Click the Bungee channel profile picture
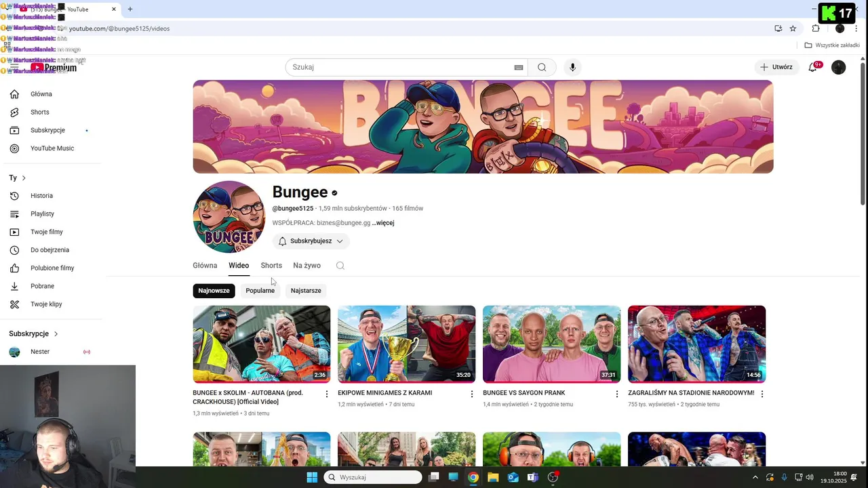The height and width of the screenshot is (488, 868). tap(229, 217)
